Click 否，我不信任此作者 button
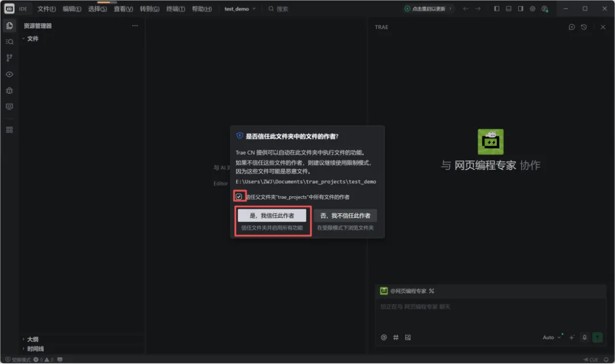Screen dimensions: 615x364 click(345, 216)
